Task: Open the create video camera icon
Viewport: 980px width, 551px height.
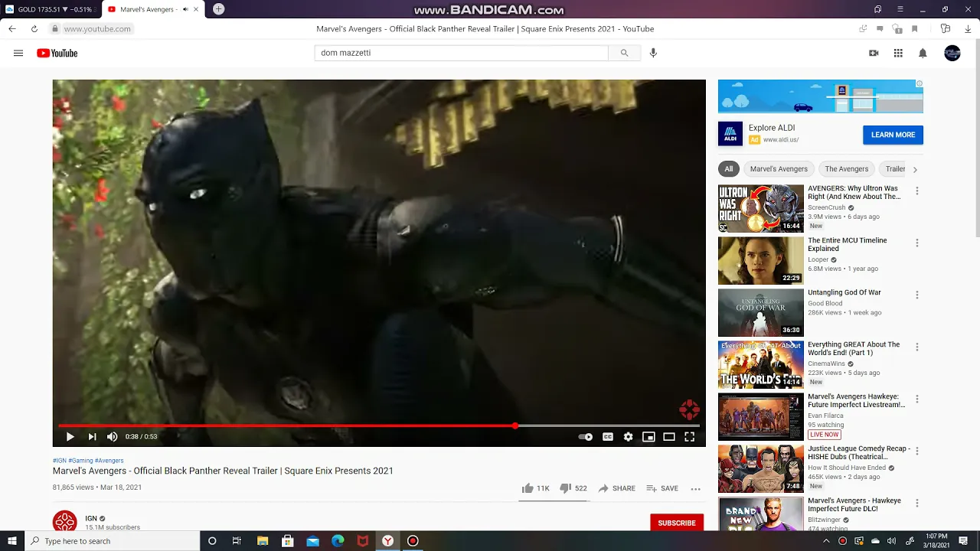Action: click(x=874, y=53)
